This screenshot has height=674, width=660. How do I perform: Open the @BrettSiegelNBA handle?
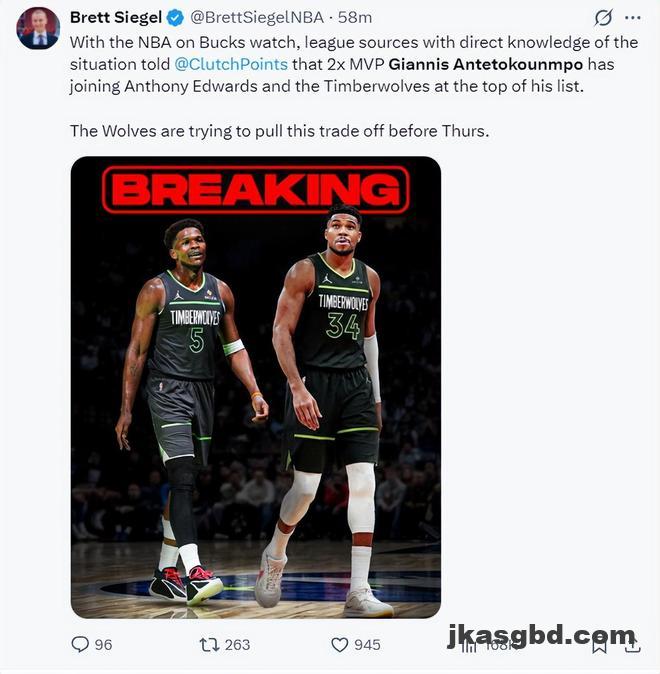click(x=257, y=18)
